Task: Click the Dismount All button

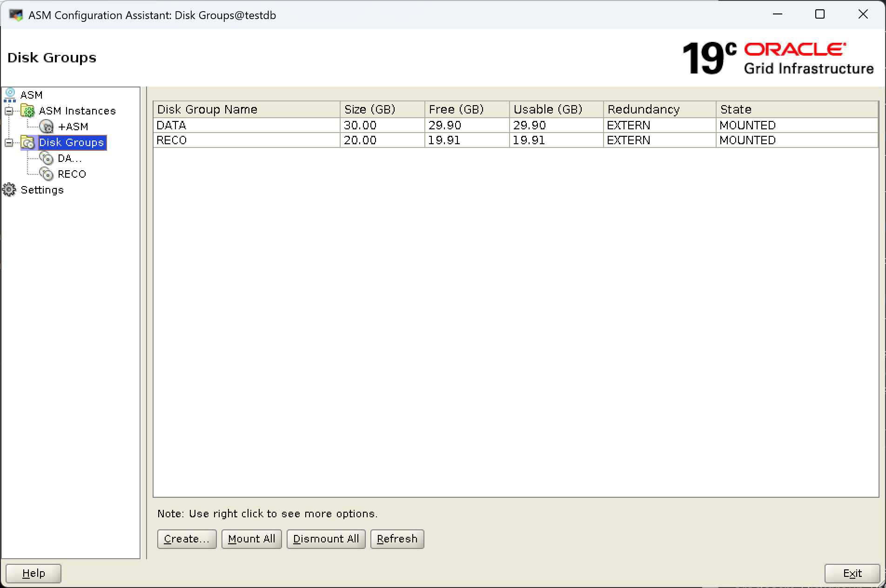Action: click(x=326, y=539)
